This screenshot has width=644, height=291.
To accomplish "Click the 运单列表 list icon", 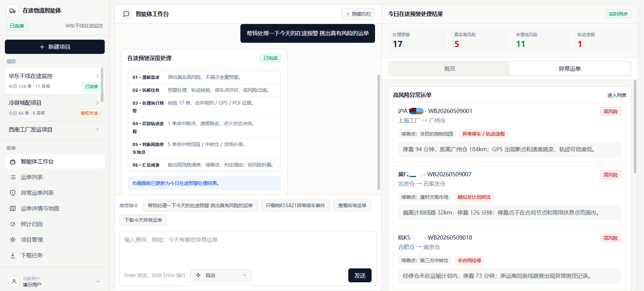I will point(13,177).
